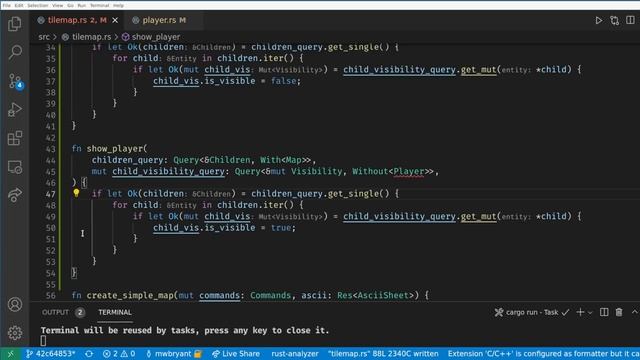Click the src breadcrumb
The height and width of the screenshot is (360, 640).
pyautogui.click(x=44, y=37)
